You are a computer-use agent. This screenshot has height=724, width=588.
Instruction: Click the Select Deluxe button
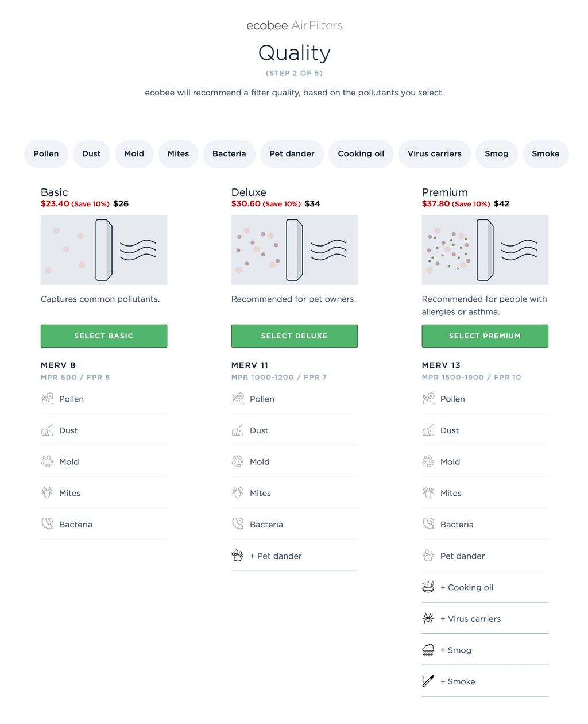(x=294, y=336)
